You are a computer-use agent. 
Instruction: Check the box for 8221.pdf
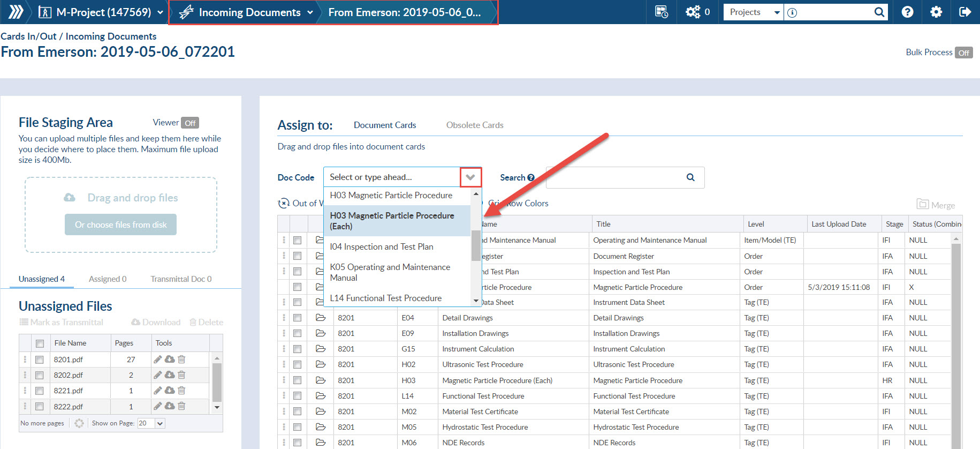pyautogui.click(x=40, y=391)
